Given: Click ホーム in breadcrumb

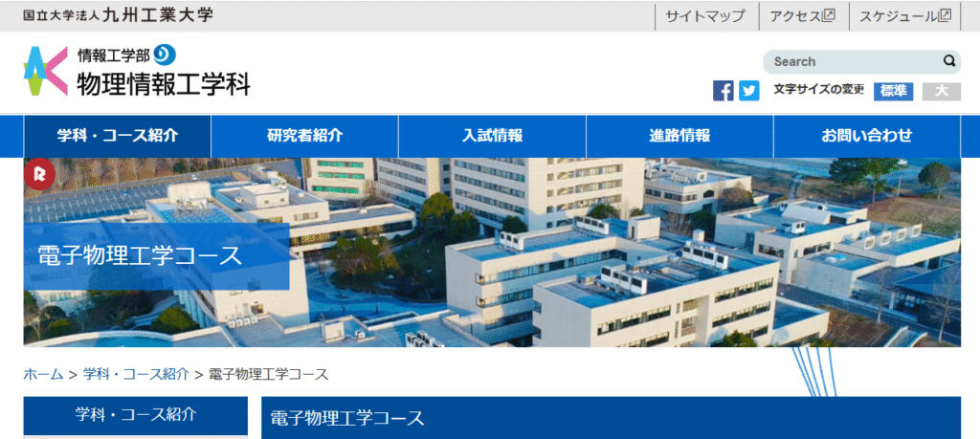Looking at the screenshot, I should 43,374.
